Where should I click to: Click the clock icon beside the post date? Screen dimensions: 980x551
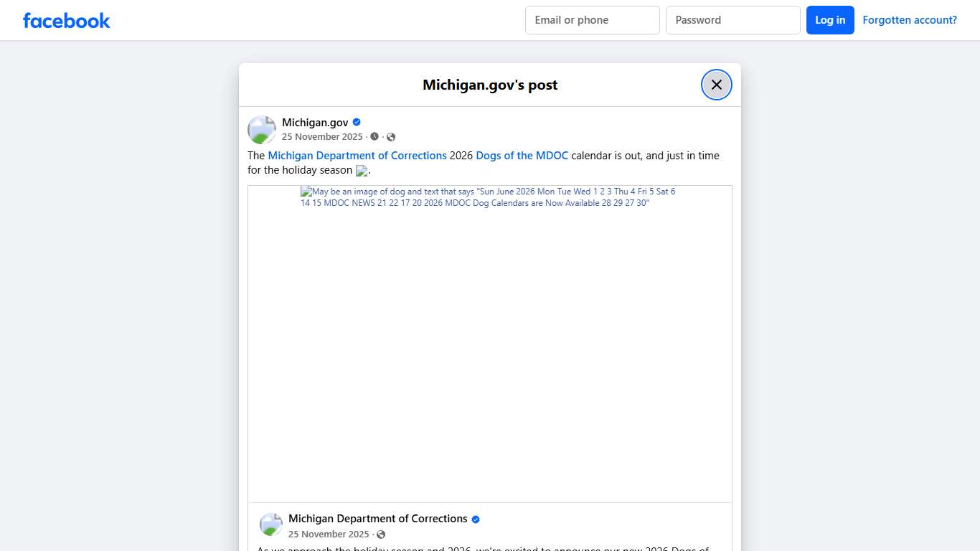tap(374, 136)
